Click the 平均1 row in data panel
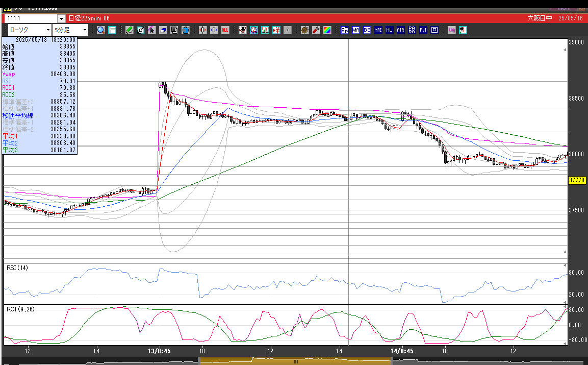The image size is (588, 365). 39,136
